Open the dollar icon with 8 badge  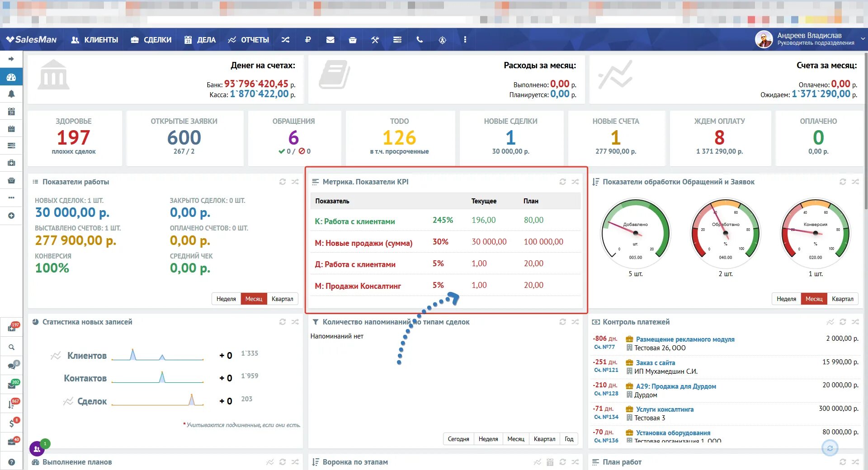[x=12, y=423]
